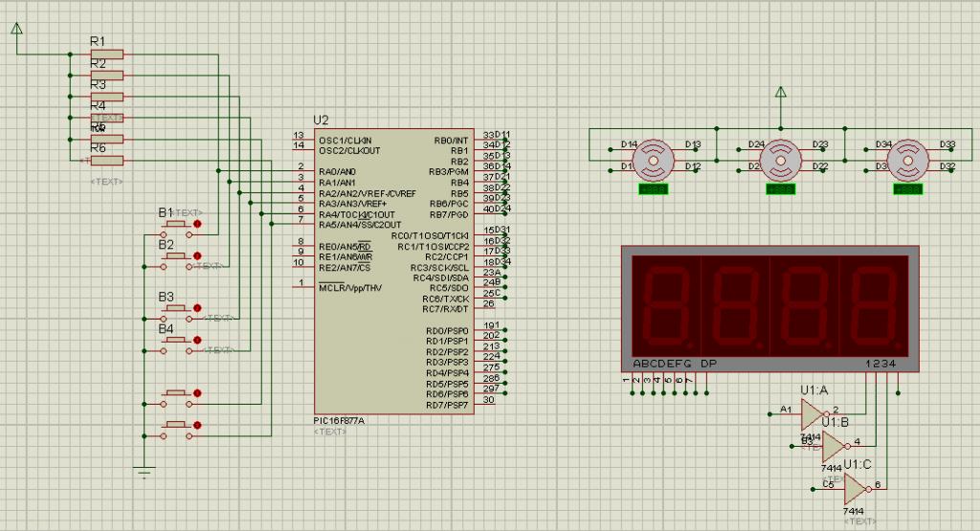This screenshot has height=531, width=980.
Task: Click the D33 terminal label beside the motor
Action: (947, 144)
